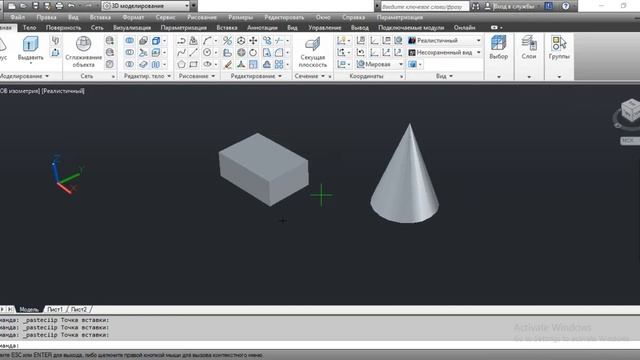640x360 pixels.
Task: Open the Реалистичный visual style dropdown
Action: [x=445, y=40]
